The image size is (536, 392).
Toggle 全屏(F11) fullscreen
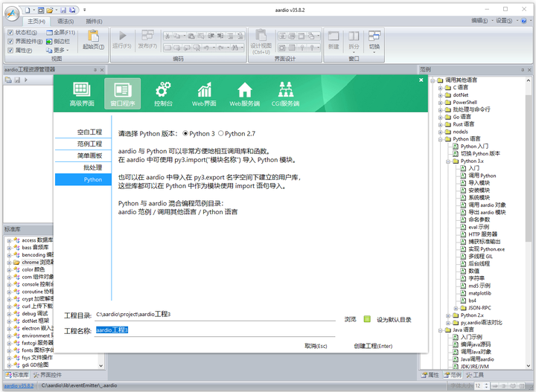60,33
